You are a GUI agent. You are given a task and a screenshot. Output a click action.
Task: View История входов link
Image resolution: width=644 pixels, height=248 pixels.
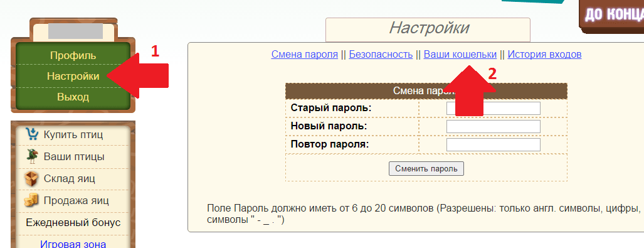click(544, 54)
